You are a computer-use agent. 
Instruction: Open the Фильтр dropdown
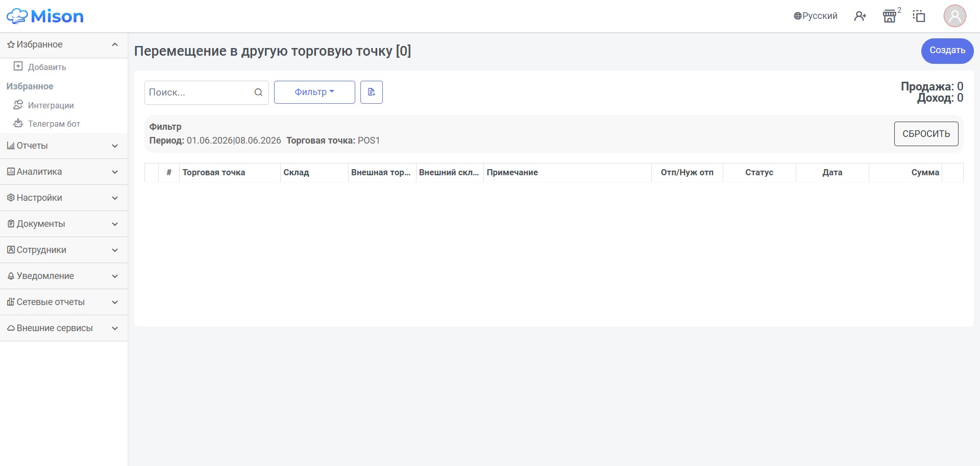click(314, 92)
